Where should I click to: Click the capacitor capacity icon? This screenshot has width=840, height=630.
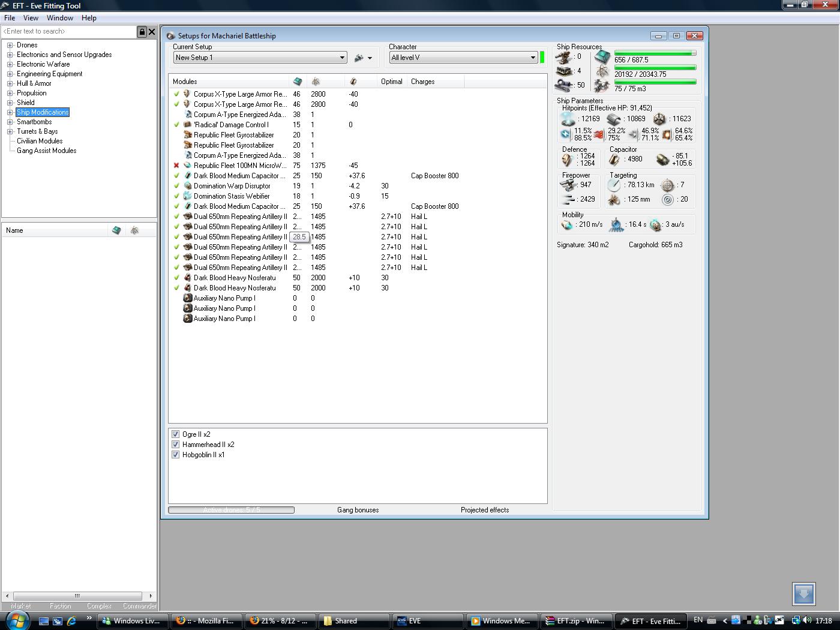point(614,160)
